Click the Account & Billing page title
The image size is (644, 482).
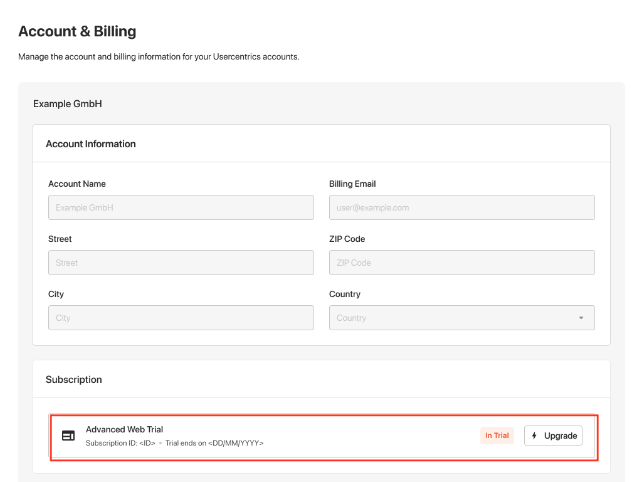click(x=77, y=31)
